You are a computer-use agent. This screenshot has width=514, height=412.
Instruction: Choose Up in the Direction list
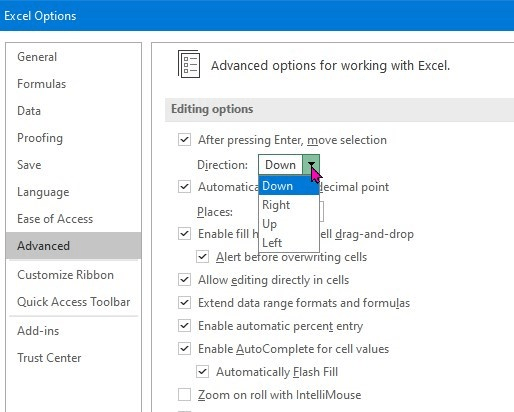pyautogui.click(x=289, y=224)
